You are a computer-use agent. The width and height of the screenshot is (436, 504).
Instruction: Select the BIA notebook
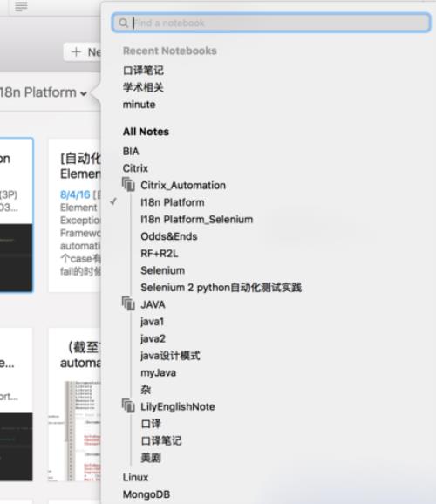point(131,152)
